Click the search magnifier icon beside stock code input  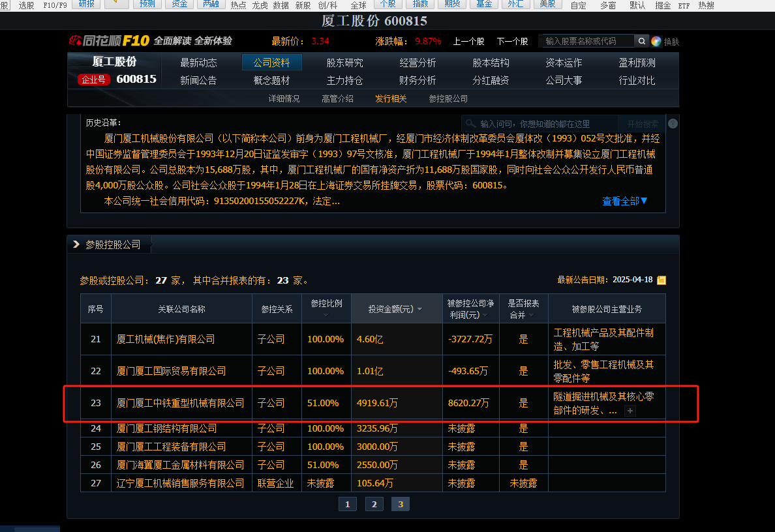tap(642, 41)
